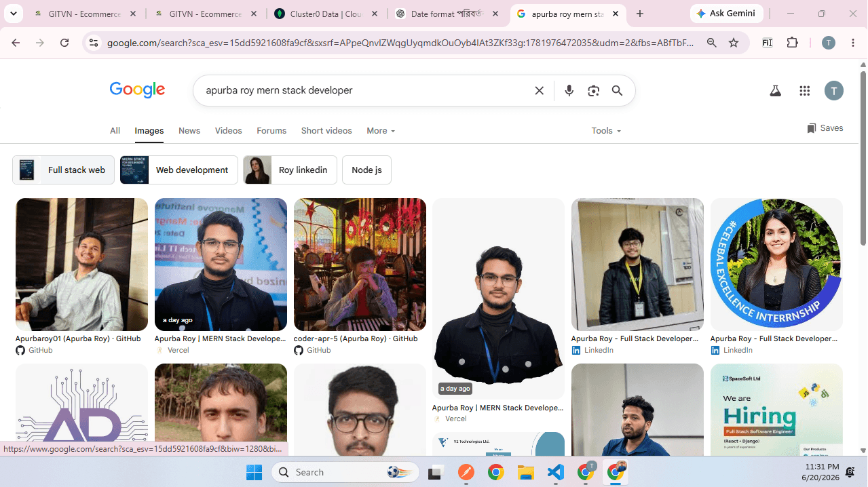The image size is (868, 487).
Task: Switch to the News results tab
Action: click(x=189, y=131)
